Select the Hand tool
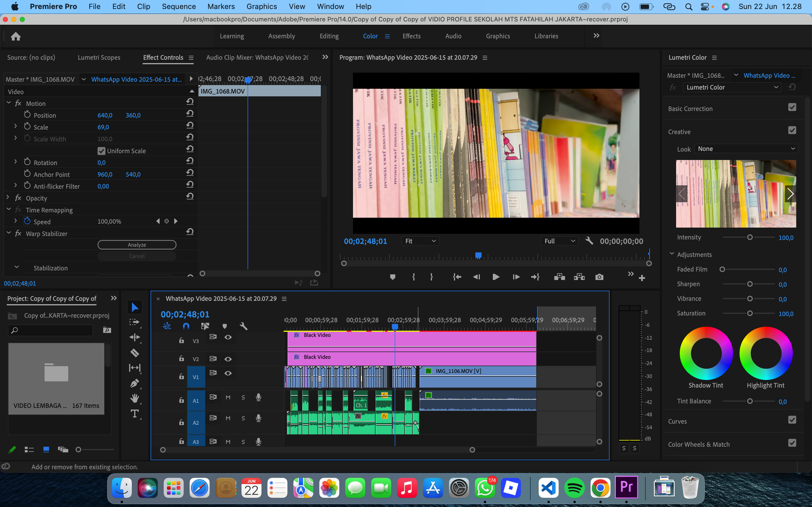Viewport: 812px width, 507px height. click(134, 399)
